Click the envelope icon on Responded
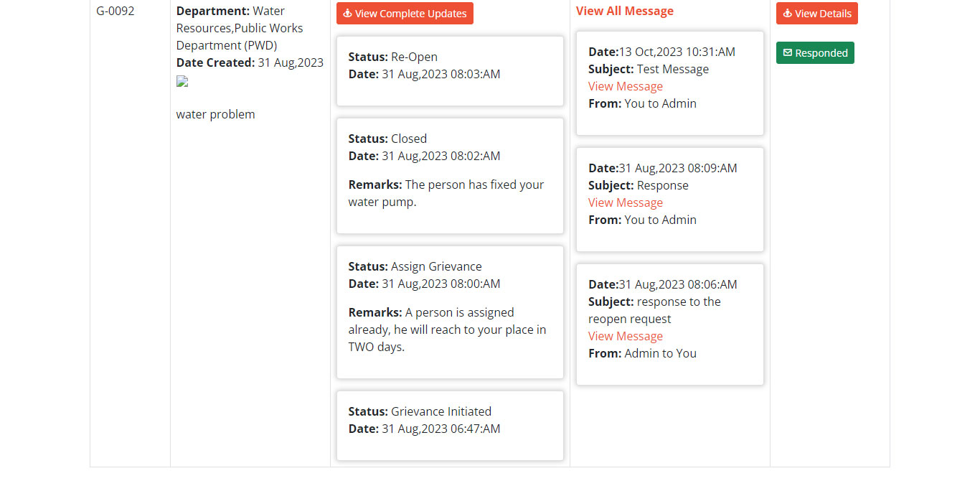 coord(788,53)
